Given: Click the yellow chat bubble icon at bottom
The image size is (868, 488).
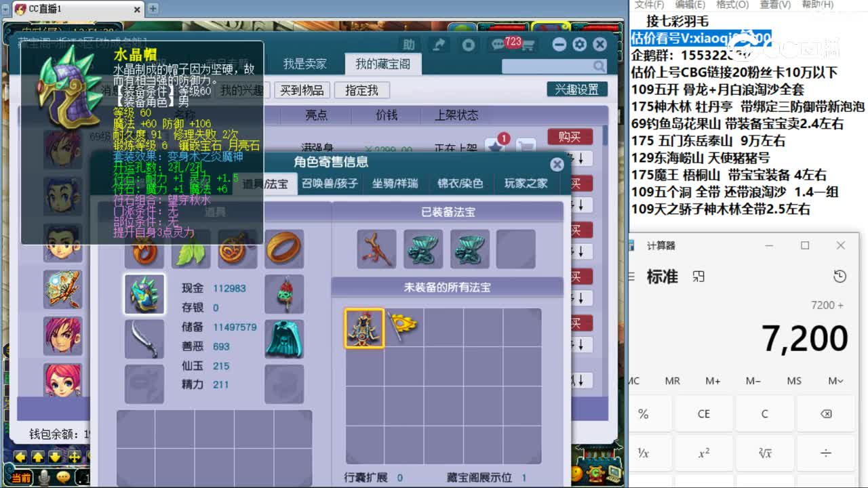Looking at the screenshot, I should (63, 477).
